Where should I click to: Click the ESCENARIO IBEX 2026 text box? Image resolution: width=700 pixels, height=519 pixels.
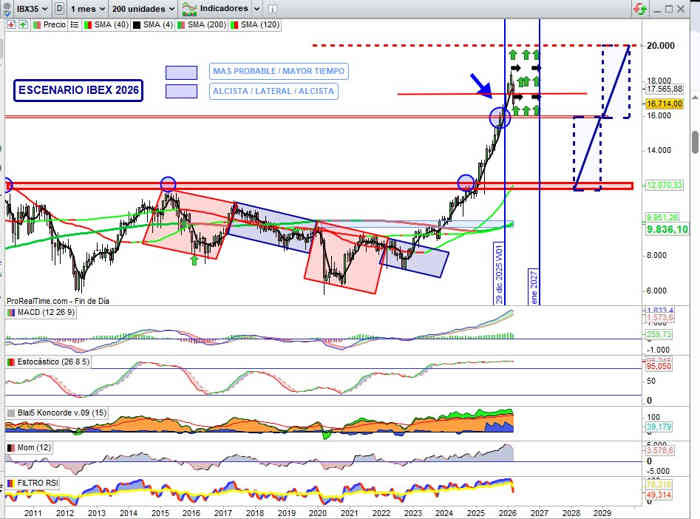[x=79, y=91]
